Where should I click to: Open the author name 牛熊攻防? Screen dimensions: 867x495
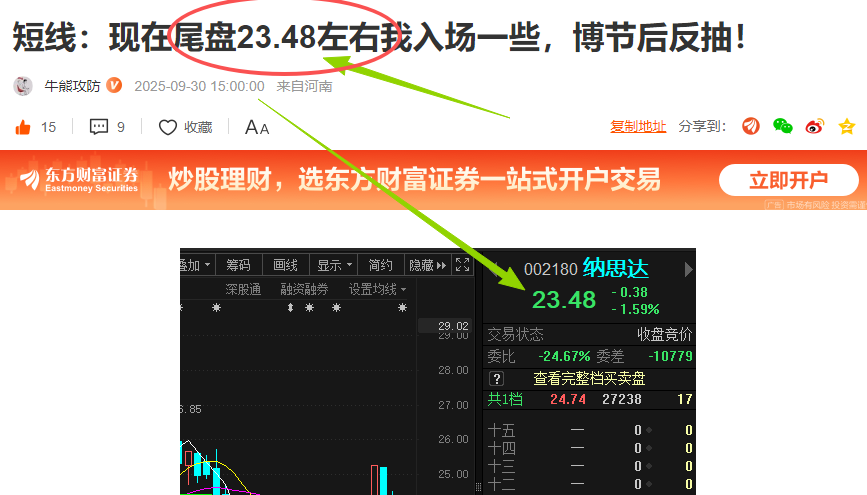[x=72, y=86]
